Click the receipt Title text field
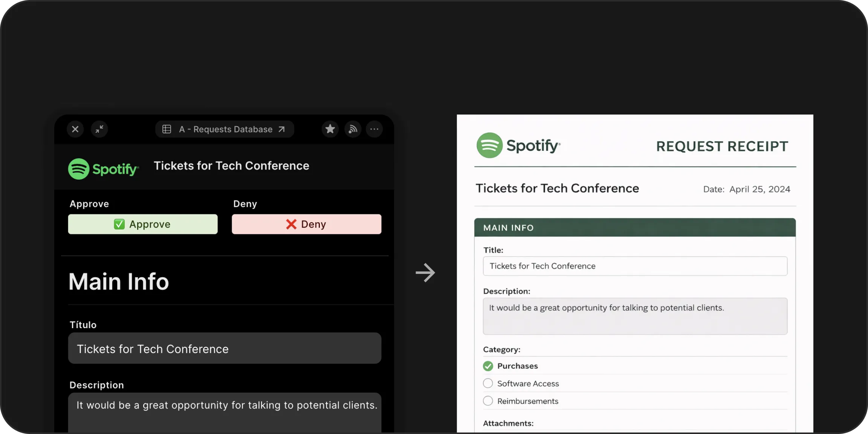The width and height of the screenshot is (868, 434). tap(635, 266)
